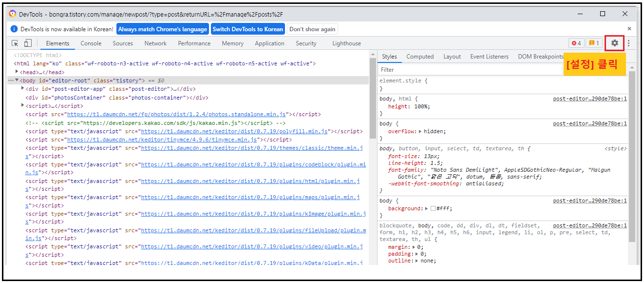Open the plugins/codeblock plugin script link

point(253,164)
